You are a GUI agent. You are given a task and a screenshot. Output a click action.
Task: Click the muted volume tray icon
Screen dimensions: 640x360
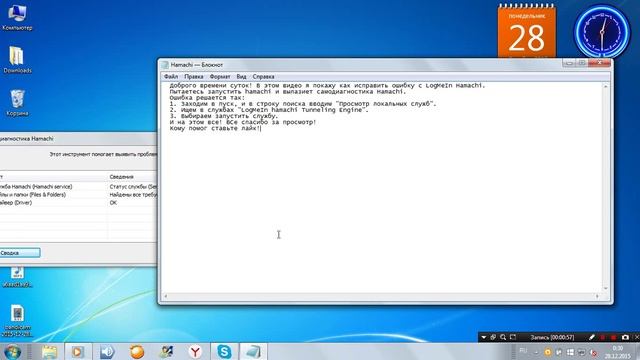point(594,352)
